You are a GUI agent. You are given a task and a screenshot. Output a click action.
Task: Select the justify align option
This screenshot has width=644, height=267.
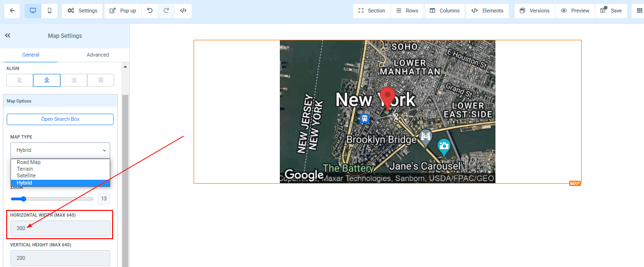pos(101,80)
